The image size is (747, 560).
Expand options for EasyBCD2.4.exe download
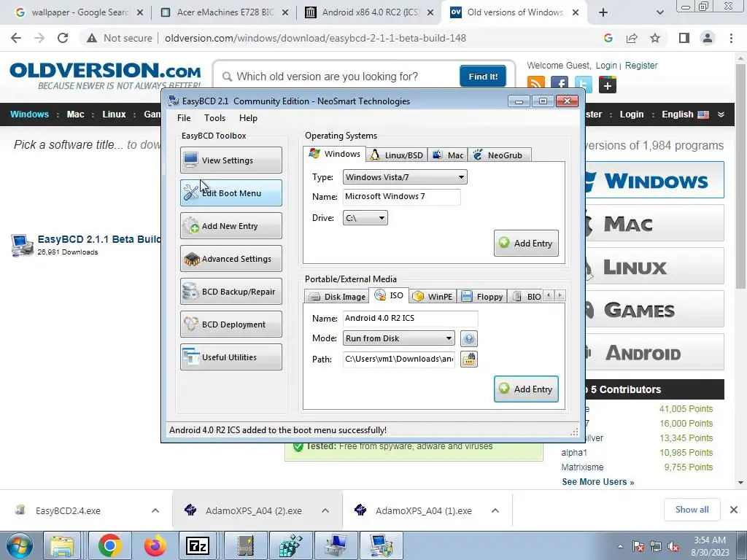point(155,510)
